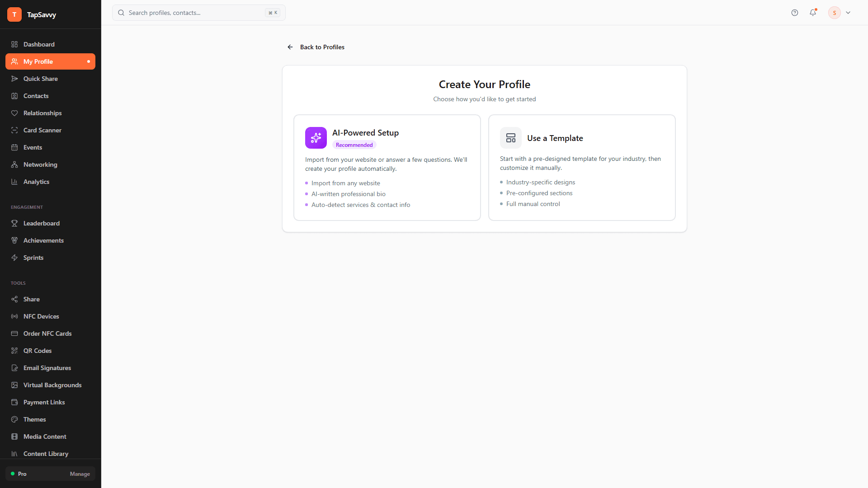
Task: Choose the Use a Template option
Action: tap(582, 167)
